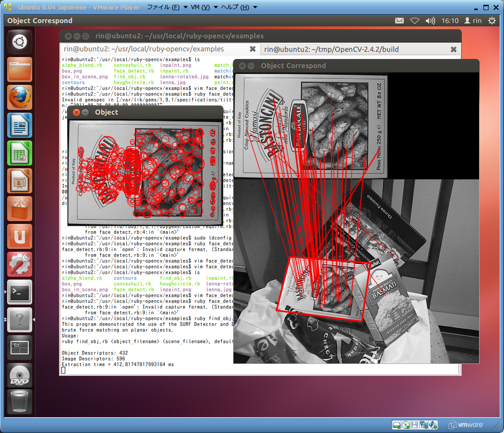504x433 pixels.
Task: Close the Object window
Action: (76, 112)
